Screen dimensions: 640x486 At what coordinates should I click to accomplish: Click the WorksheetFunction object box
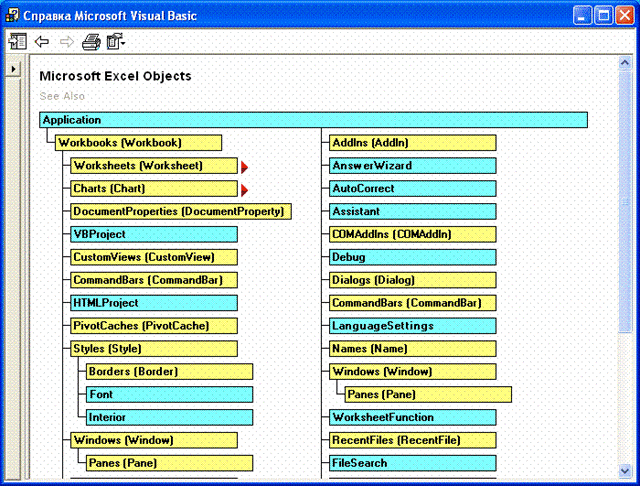(413, 417)
